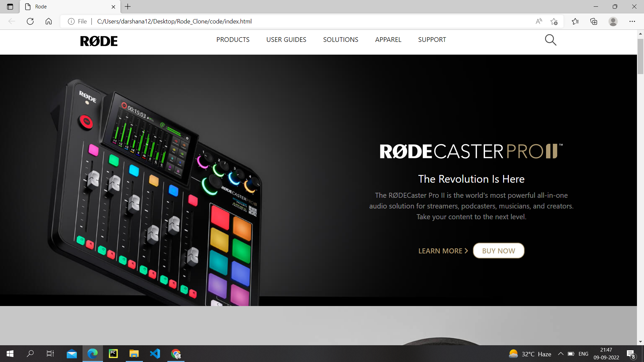Refresh the page with the reload icon
This screenshot has width=644, height=362.
click(x=30, y=21)
